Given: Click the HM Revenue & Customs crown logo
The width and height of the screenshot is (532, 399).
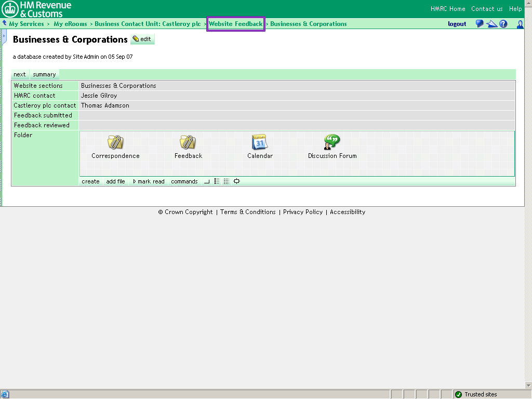Looking at the screenshot, I should coord(10,9).
